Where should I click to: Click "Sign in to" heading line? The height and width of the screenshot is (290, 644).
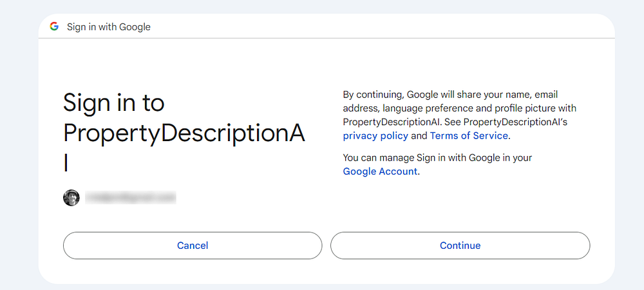point(113,103)
